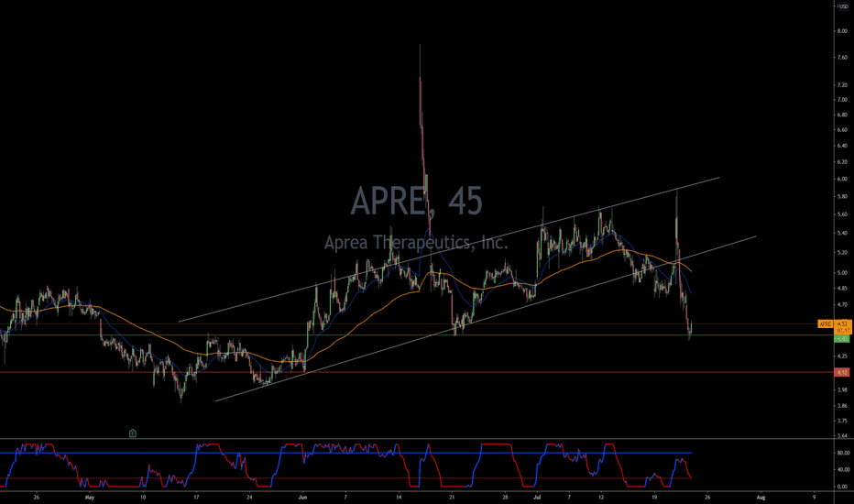Click the 3.98 price axis value
The height and width of the screenshot is (504, 854).
[843, 389]
